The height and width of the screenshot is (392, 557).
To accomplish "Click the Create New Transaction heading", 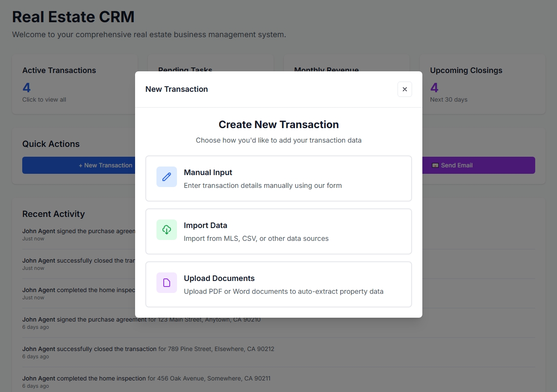I will [279, 124].
